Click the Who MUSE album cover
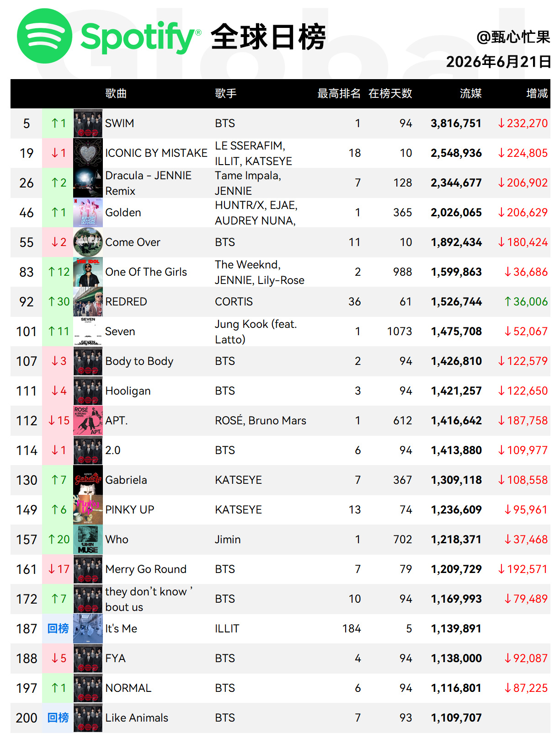The width and height of the screenshot is (560, 744). click(x=88, y=540)
